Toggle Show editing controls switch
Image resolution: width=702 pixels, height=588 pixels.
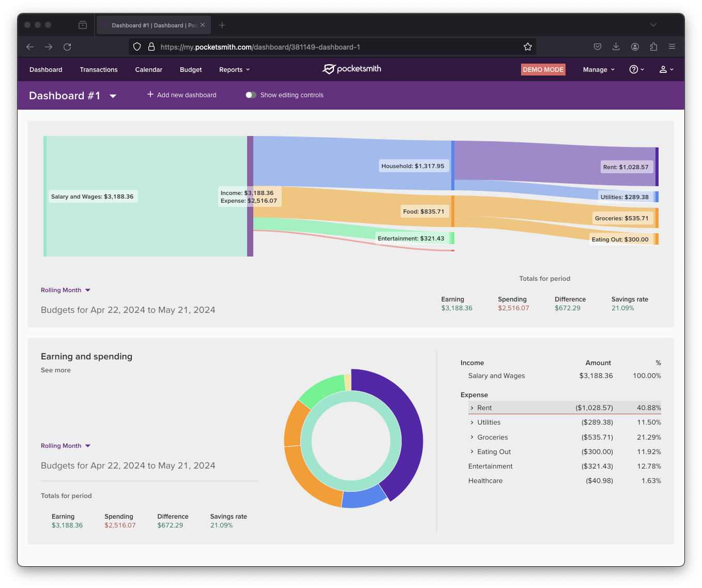[x=251, y=95]
